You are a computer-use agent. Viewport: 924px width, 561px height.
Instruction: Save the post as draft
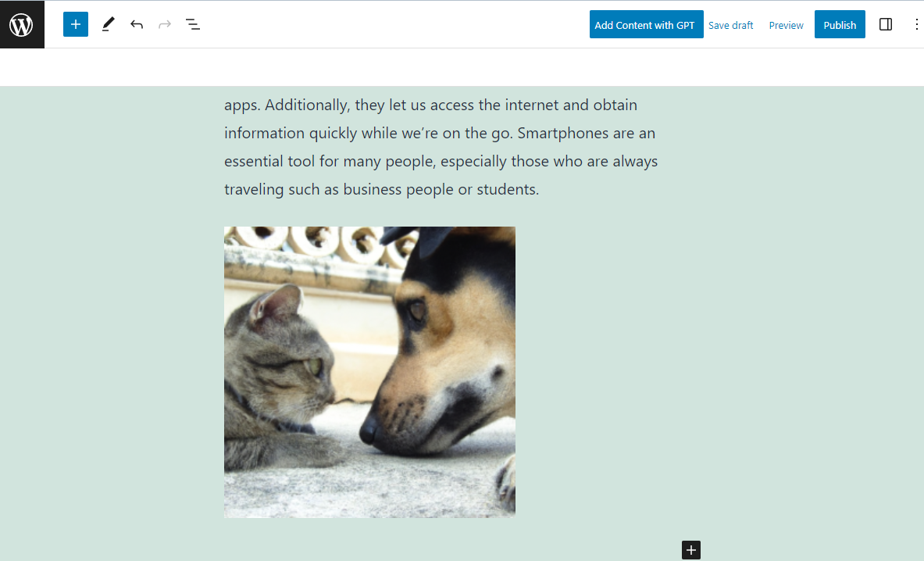pos(730,25)
